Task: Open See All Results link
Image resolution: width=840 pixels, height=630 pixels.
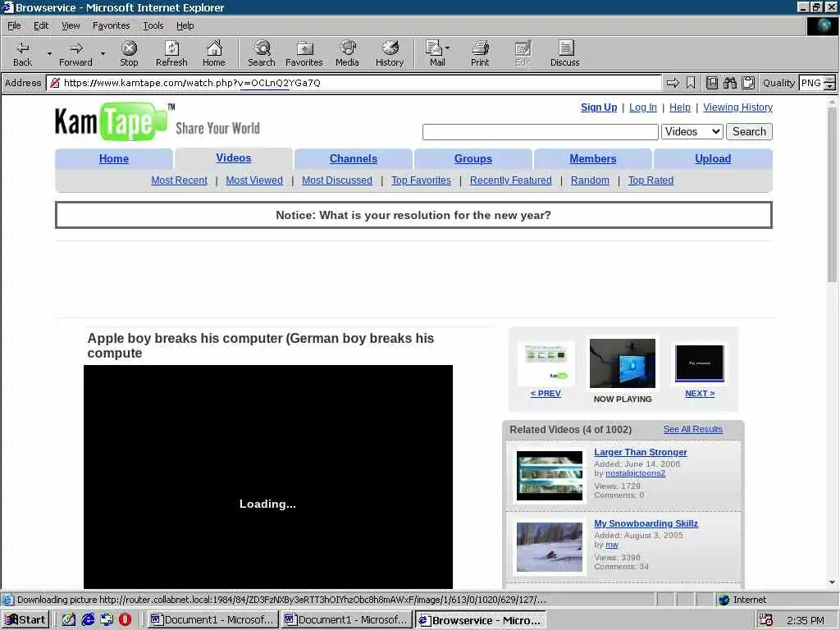Action: [x=692, y=429]
